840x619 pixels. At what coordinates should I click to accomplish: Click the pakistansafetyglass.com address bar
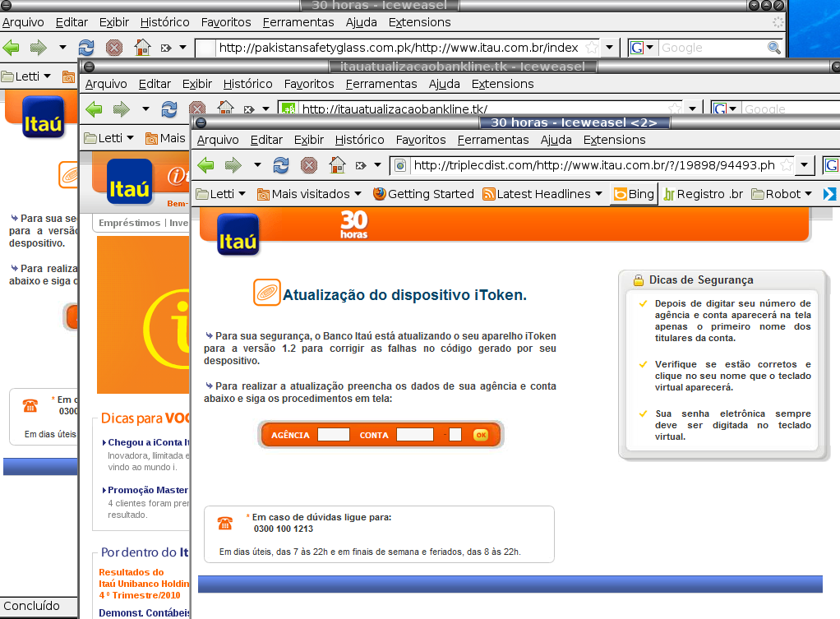[399, 48]
